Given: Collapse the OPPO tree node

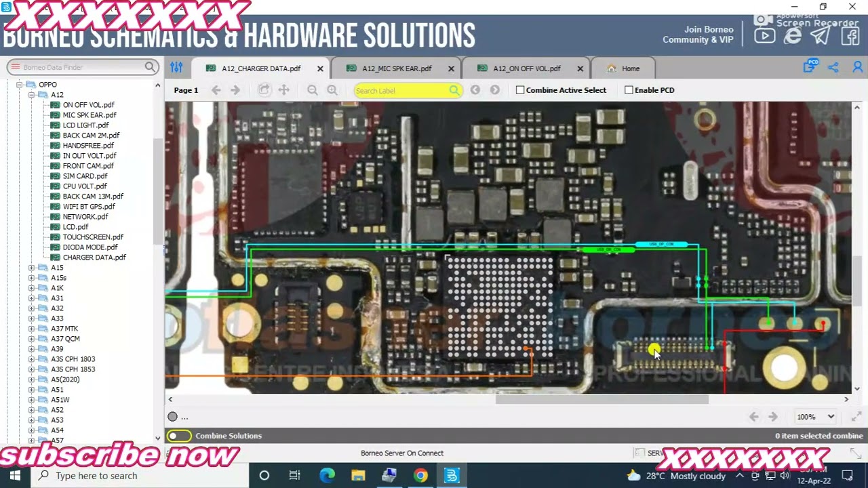Looking at the screenshot, I should (x=20, y=85).
